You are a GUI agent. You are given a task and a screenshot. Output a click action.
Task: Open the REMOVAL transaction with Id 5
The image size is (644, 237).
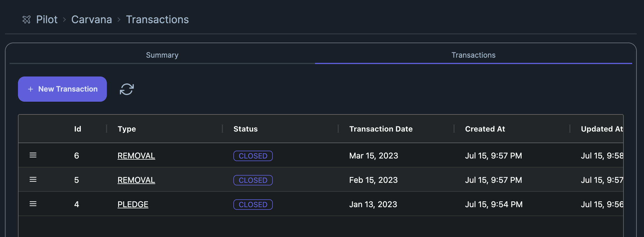(x=136, y=180)
